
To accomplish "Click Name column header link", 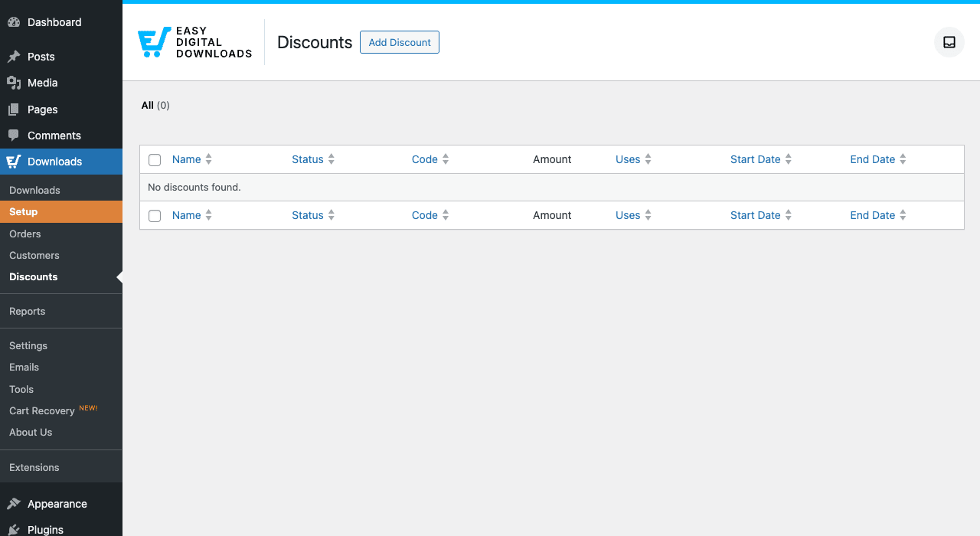I will point(186,159).
